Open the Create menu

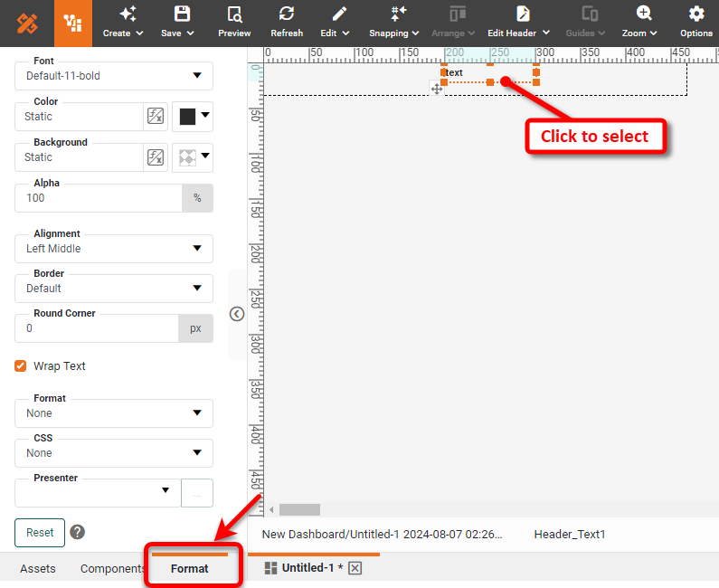click(123, 22)
